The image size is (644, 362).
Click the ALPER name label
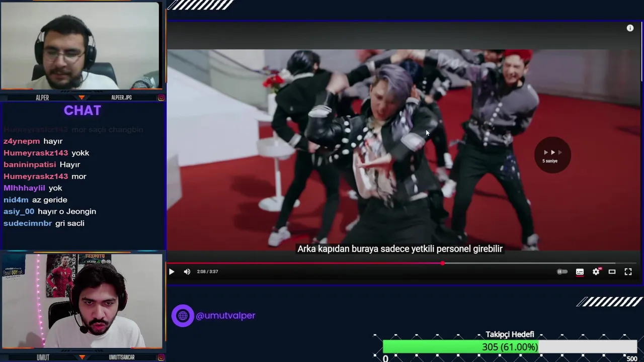point(42,98)
